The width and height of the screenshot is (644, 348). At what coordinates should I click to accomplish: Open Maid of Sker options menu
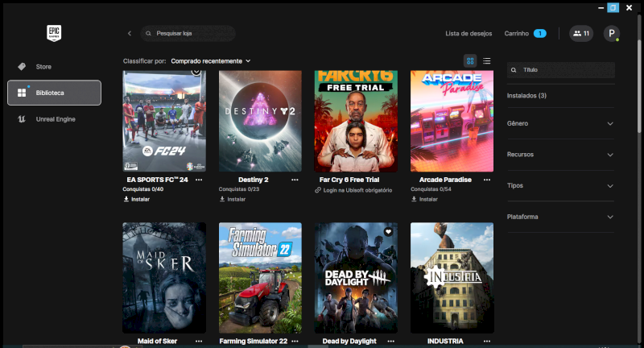tap(199, 341)
